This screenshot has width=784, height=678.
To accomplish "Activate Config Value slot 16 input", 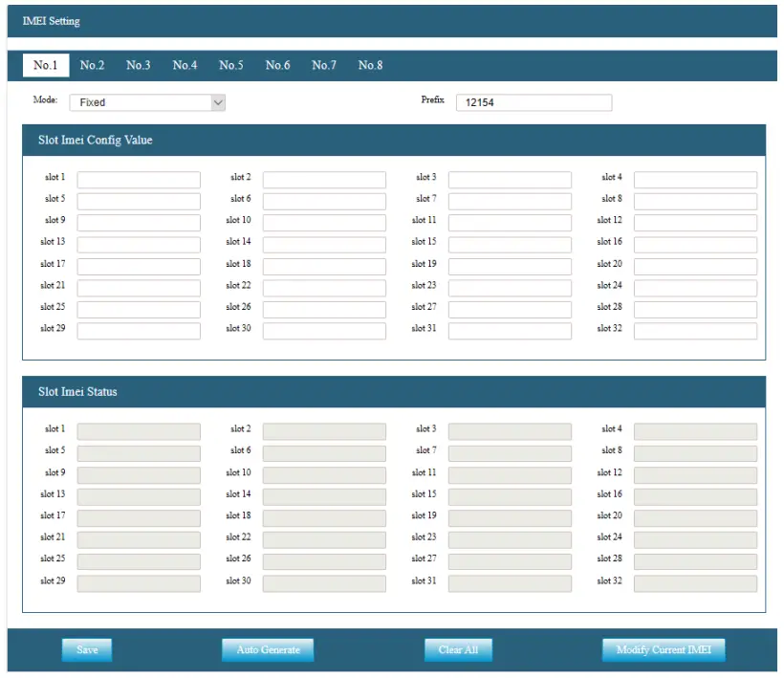I will [x=695, y=245].
